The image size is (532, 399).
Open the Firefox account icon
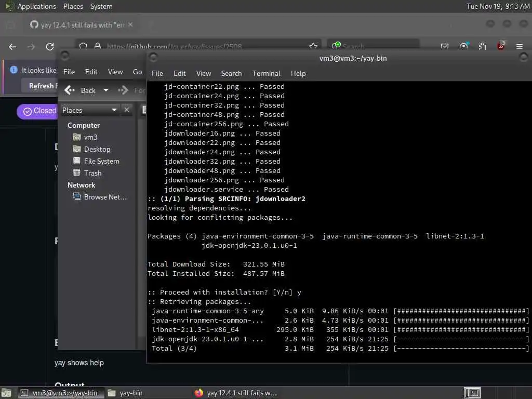click(463, 46)
